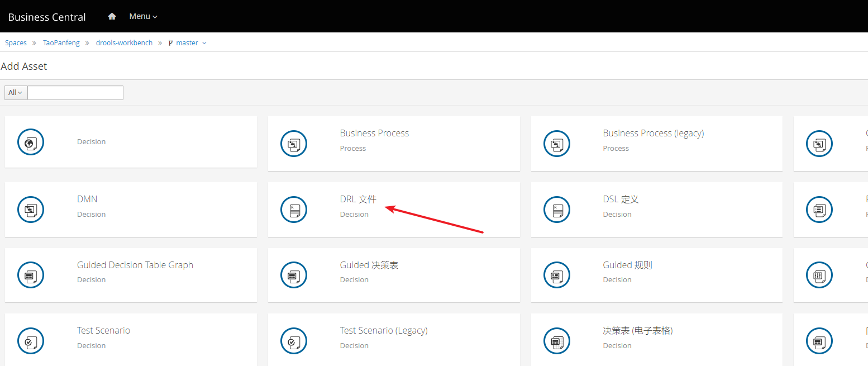Click the DMN asset icon
868x366 pixels.
click(x=31, y=210)
